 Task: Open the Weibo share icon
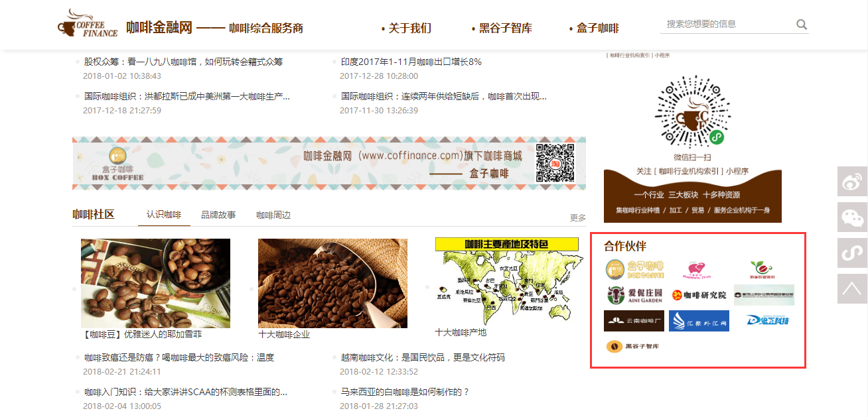point(852,181)
